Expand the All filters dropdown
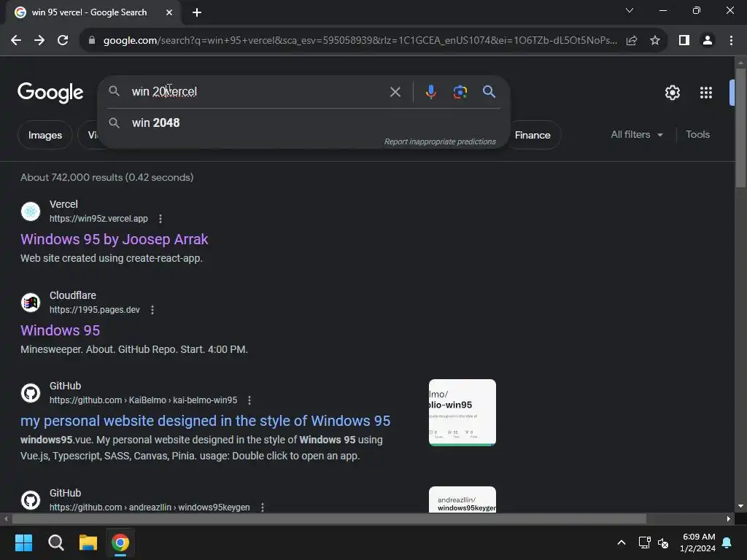Image resolution: width=747 pixels, height=560 pixels. (x=637, y=135)
